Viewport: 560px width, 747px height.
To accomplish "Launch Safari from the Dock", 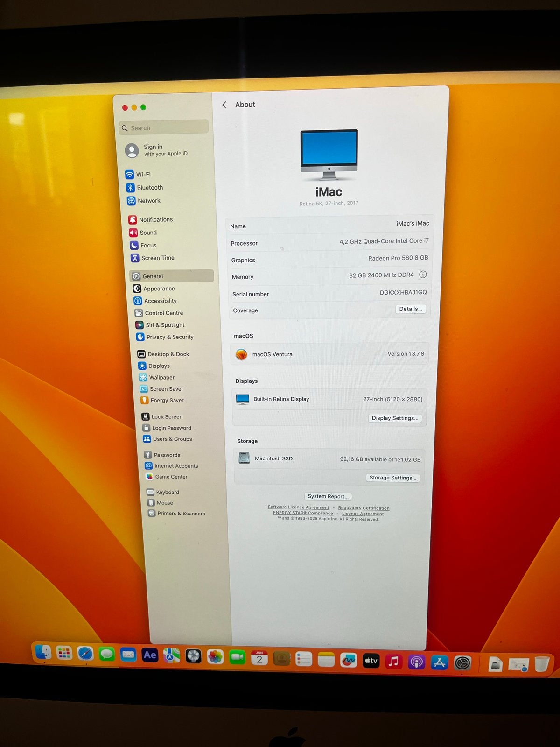I will [x=85, y=654].
